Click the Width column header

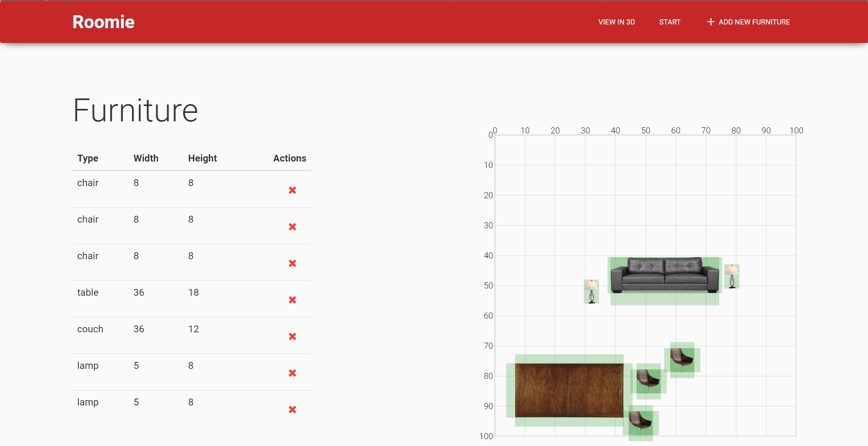pyautogui.click(x=146, y=158)
